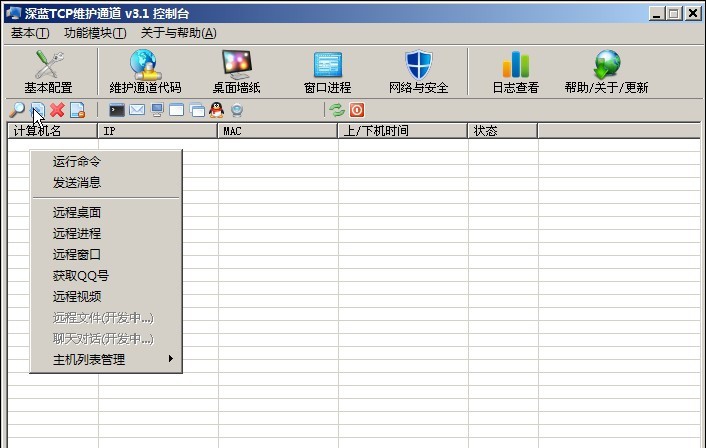Select 远程窗口 menu entry
The width and height of the screenshot is (706, 448).
pyautogui.click(x=106, y=254)
